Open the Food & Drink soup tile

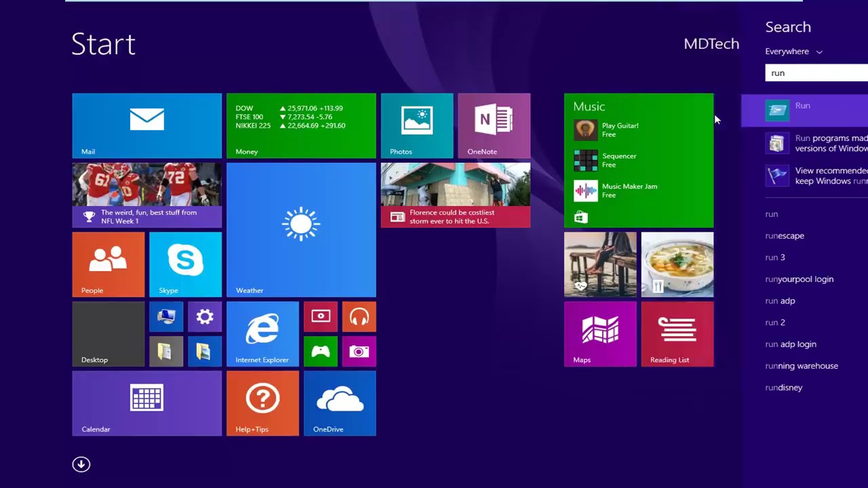click(x=677, y=264)
